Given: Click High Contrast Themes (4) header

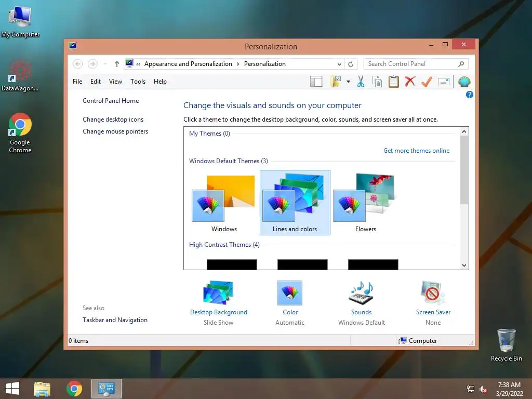Looking at the screenshot, I should pyautogui.click(x=224, y=245).
